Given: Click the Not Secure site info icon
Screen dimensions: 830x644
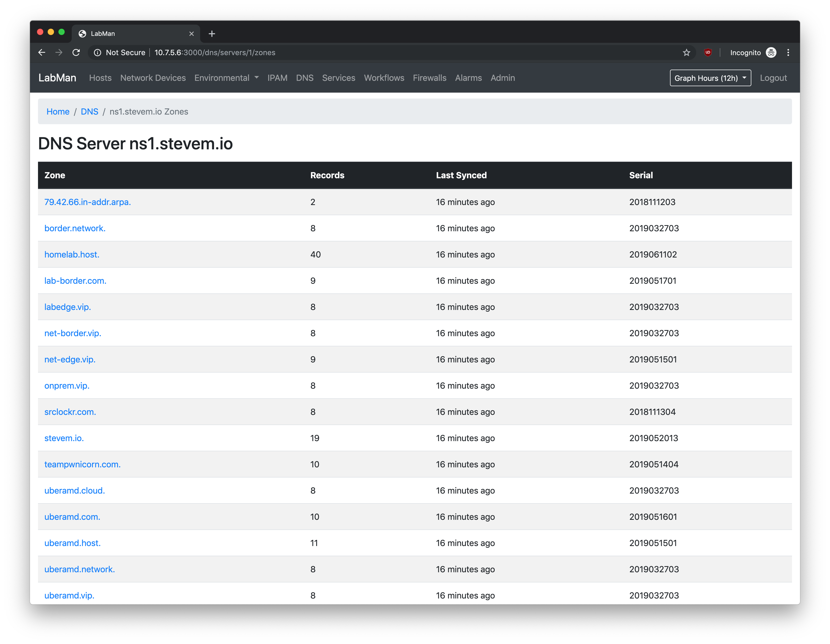Looking at the screenshot, I should click(98, 52).
